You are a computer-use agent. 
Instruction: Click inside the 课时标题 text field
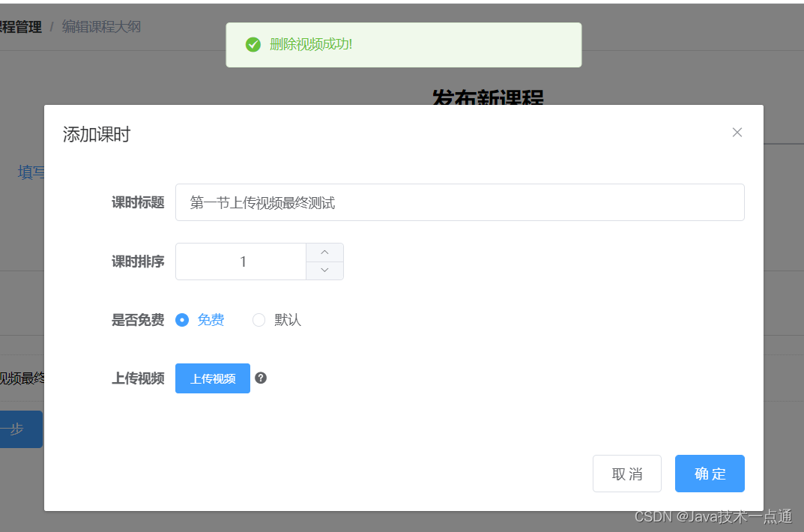459,202
